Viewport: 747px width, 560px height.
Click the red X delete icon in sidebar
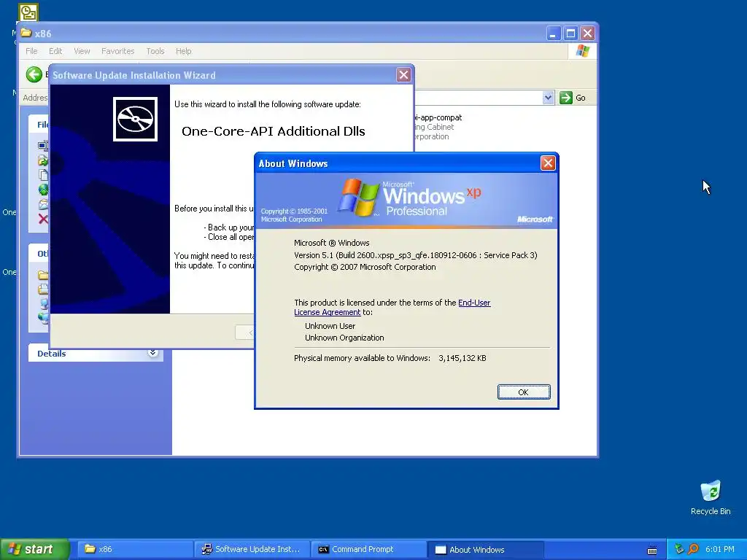[x=43, y=219]
